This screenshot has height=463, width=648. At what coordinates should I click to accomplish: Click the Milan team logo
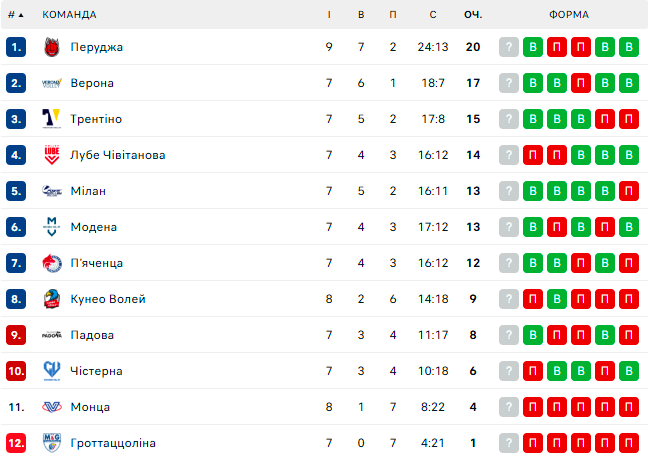click(52, 191)
